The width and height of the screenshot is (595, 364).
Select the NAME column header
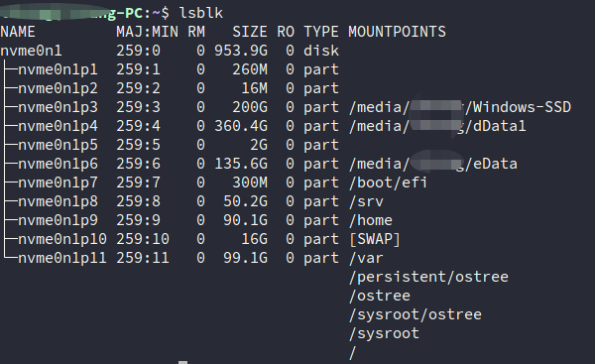point(18,32)
